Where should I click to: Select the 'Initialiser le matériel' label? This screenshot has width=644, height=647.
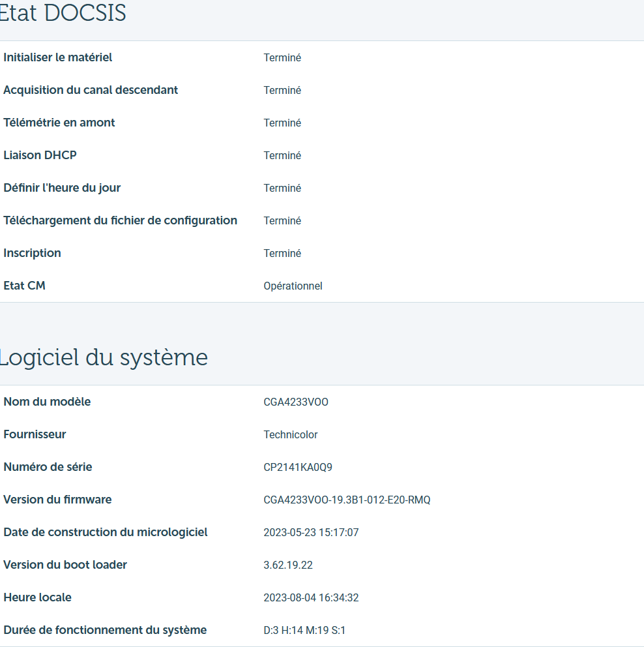pos(58,57)
